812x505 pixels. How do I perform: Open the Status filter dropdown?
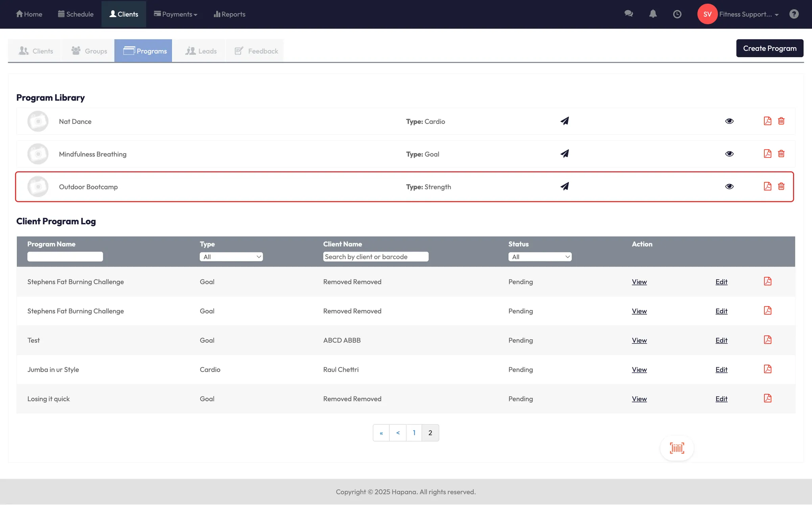tap(540, 257)
